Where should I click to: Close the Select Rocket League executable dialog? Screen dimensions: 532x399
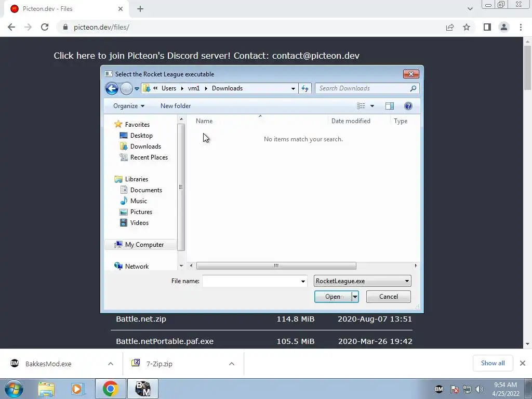click(411, 74)
